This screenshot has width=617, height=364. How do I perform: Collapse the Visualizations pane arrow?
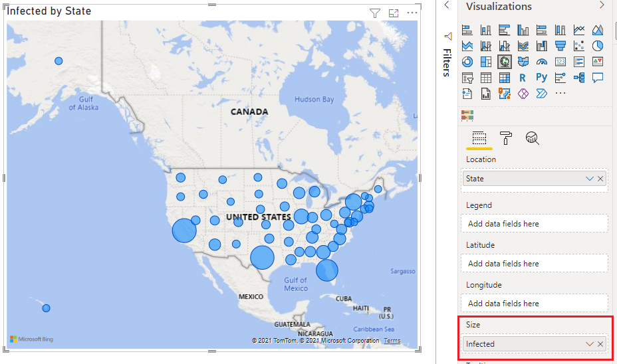602,5
